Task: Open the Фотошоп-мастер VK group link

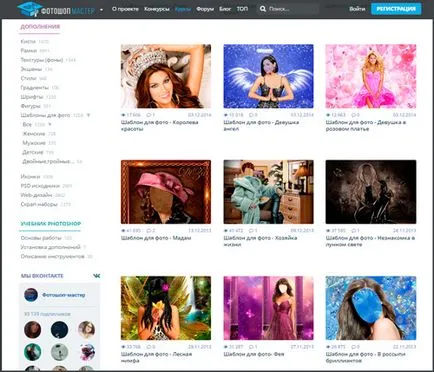Action: tap(64, 295)
